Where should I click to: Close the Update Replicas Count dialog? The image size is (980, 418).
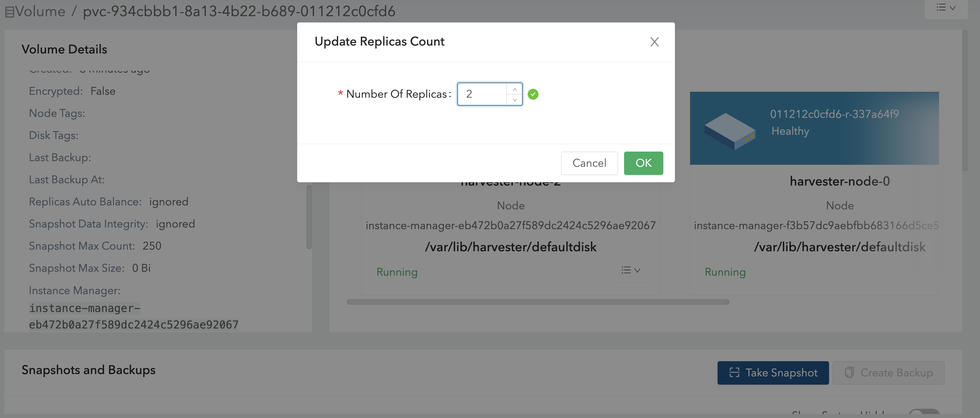coord(654,42)
